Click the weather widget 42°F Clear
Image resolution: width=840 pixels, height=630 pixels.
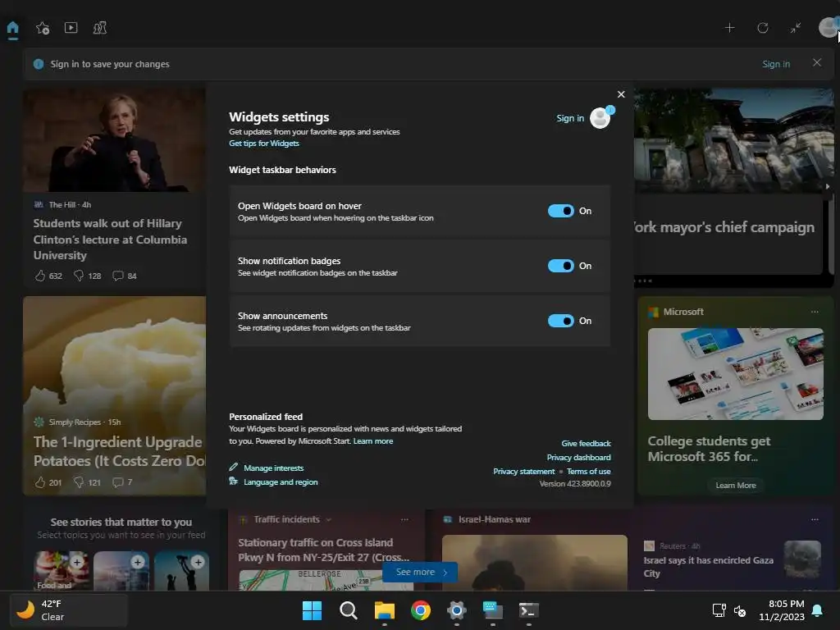pyautogui.click(x=69, y=610)
